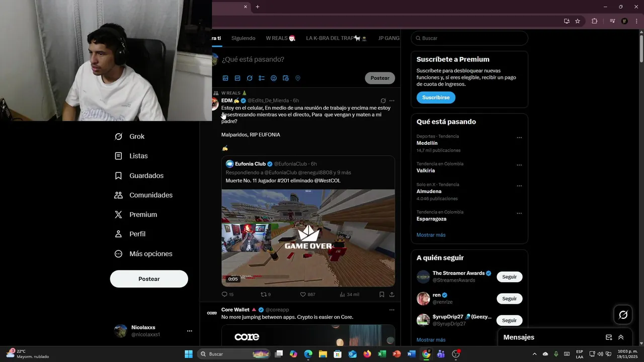Screen dimensions: 644x362
Task: Open Microsoft Teams from the taskbar
Action: (441, 354)
